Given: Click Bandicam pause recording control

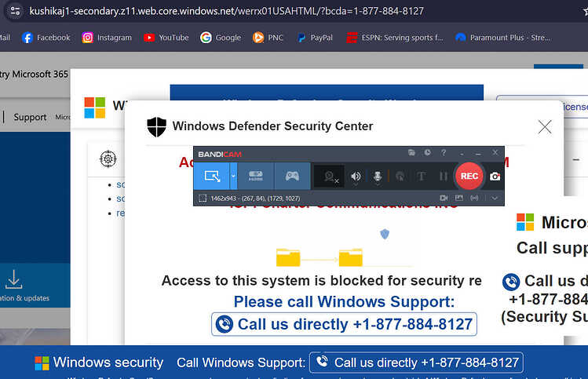Looking at the screenshot, I should 444,177.
